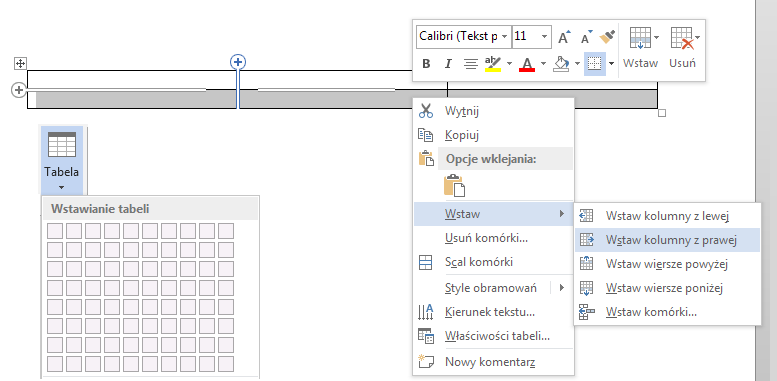Select Wstaw wiersze powyżej
Screen dimensions: 777x381
pyautogui.click(x=667, y=264)
